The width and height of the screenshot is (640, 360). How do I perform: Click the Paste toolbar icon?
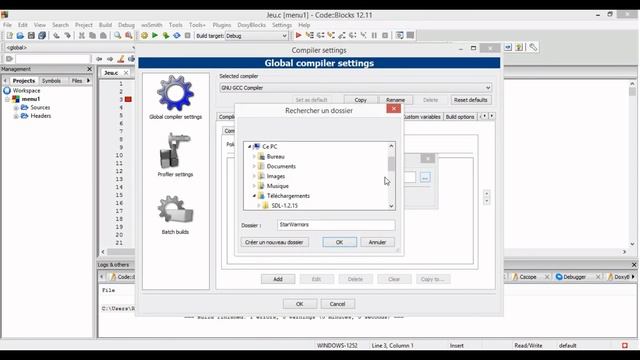[103, 36]
